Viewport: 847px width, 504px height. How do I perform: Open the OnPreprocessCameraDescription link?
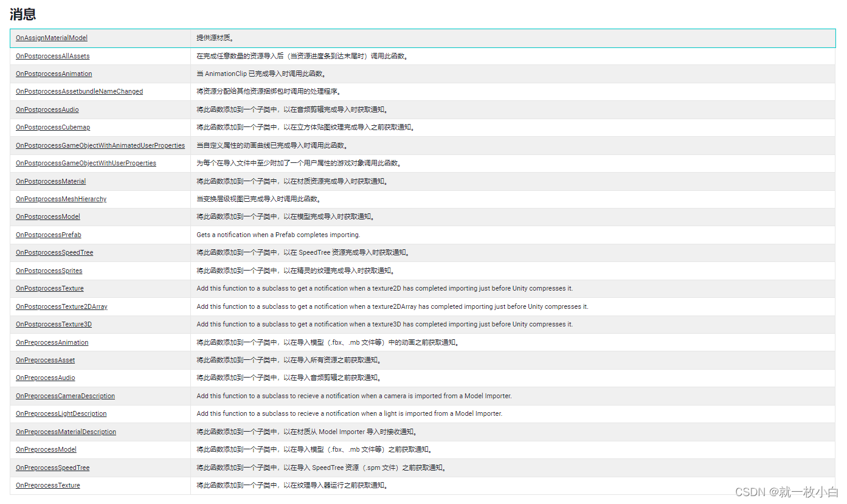tap(65, 396)
